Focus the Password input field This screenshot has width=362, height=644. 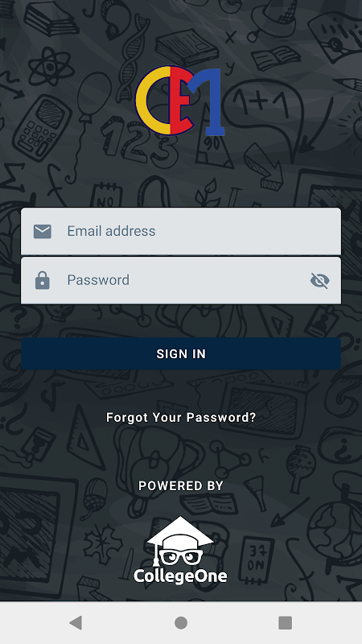pos(181,280)
